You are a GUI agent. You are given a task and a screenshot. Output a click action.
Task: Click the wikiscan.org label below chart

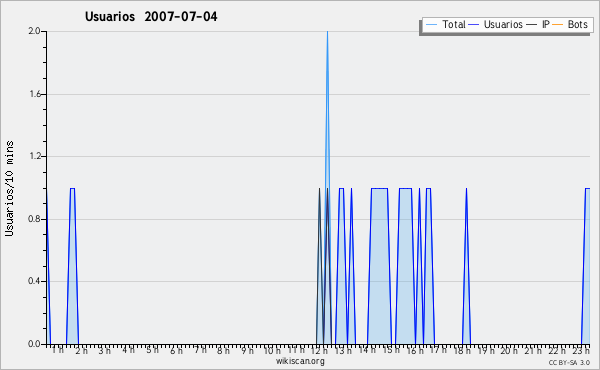300,361
